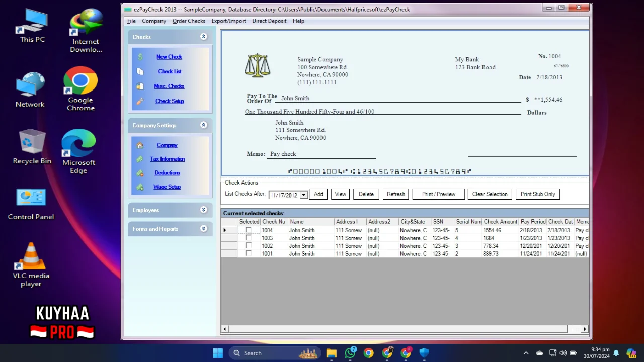Open the Help menu
Image resolution: width=644 pixels, height=362 pixels.
coord(298,21)
